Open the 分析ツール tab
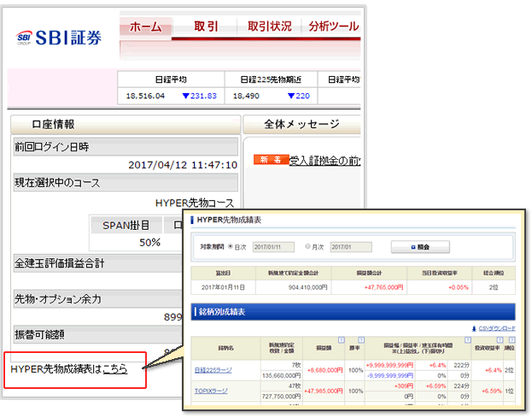This screenshot has height=418, width=532. (333, 26)
